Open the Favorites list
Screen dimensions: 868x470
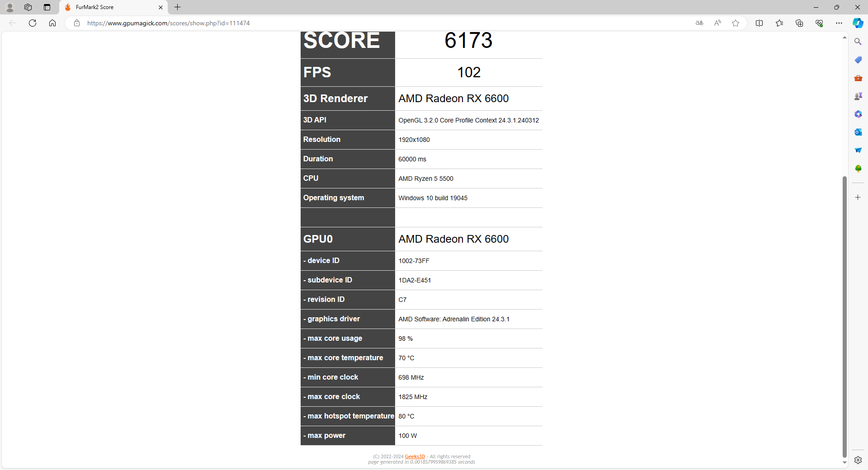[x=779, y=23]
